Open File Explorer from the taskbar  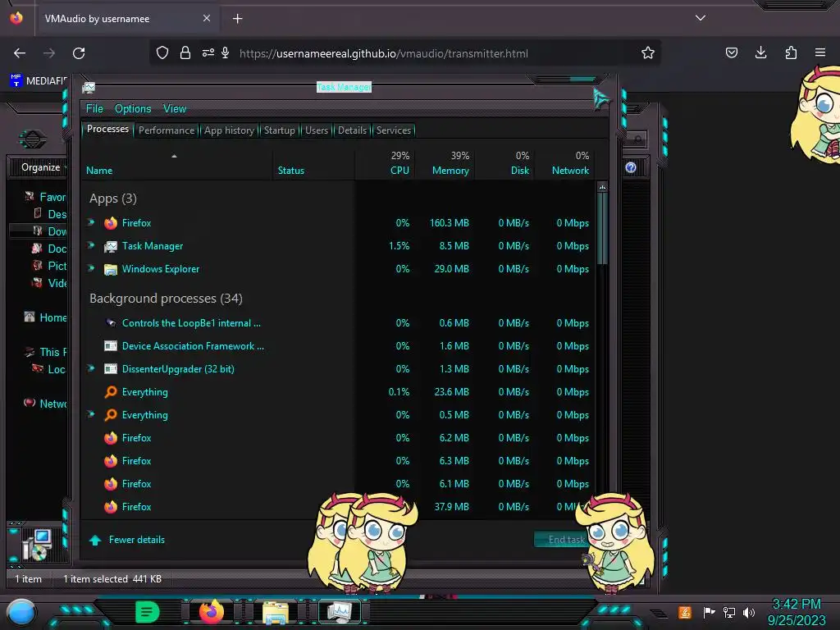coord(276,612)
